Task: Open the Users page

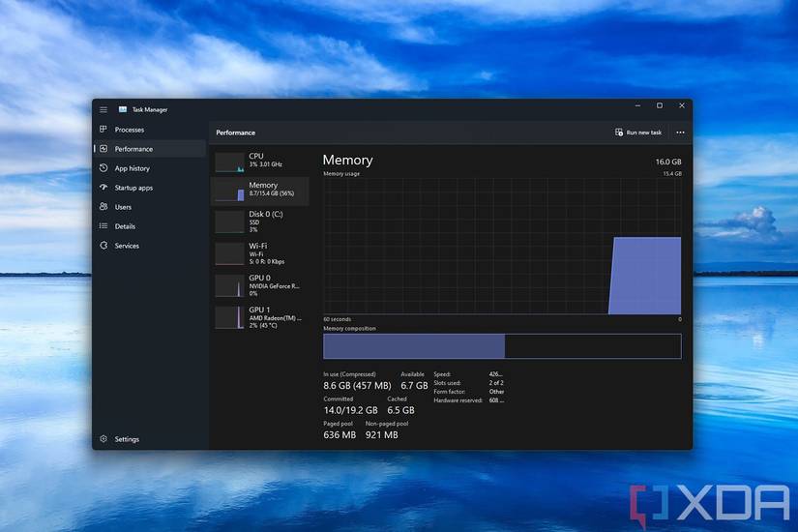Action: pos(123,207)
